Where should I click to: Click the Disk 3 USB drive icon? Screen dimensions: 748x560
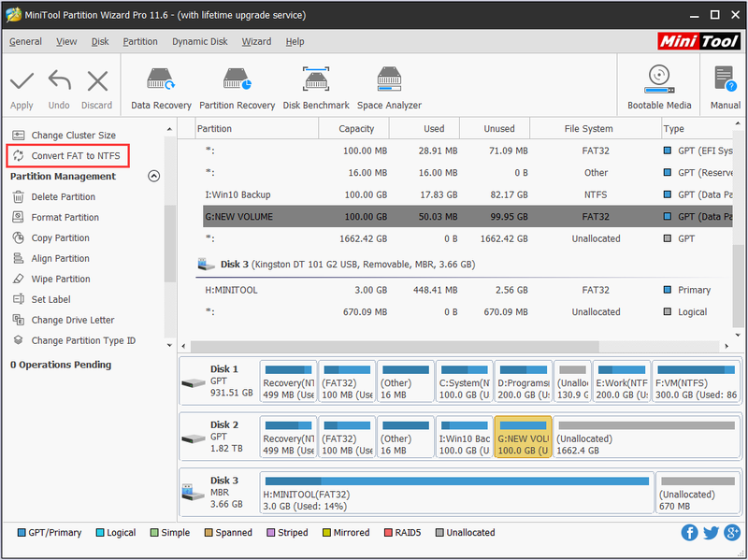pos(194,493)
